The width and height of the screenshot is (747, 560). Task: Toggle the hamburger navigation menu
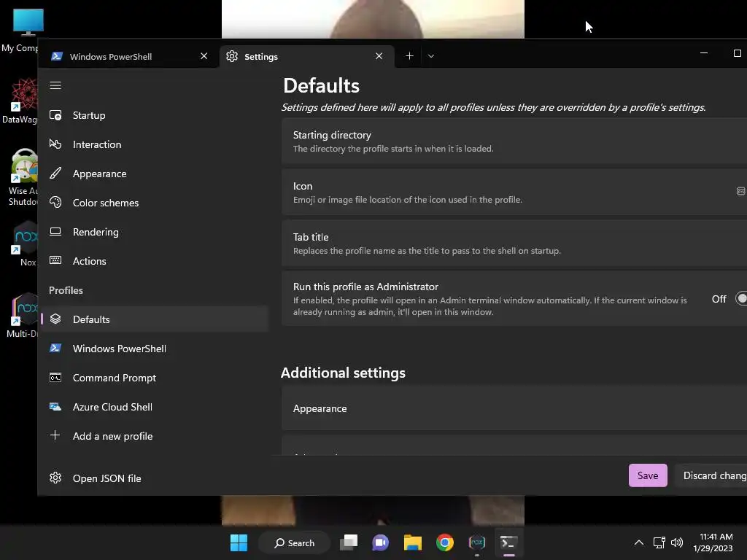[x=55, y=85]
